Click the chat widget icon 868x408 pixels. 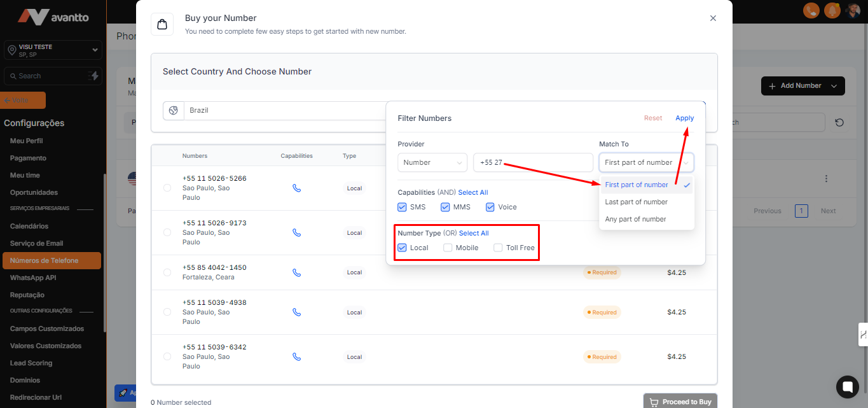(x=847, y=386)
